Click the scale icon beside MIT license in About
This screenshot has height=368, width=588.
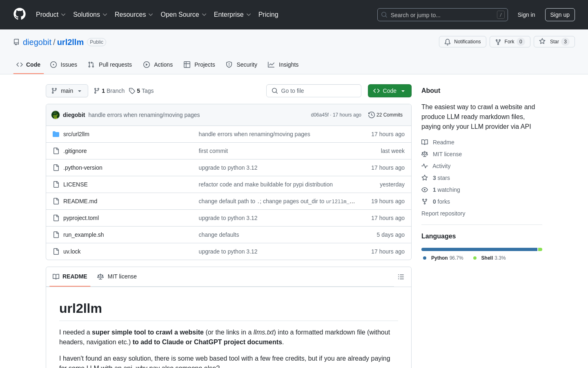click(425, 154)
